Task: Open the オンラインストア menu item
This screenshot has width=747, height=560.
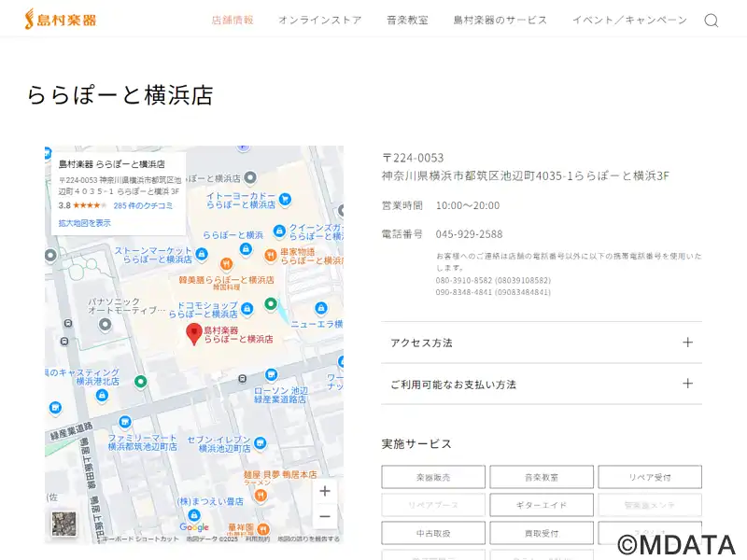Action: point(320,20)
